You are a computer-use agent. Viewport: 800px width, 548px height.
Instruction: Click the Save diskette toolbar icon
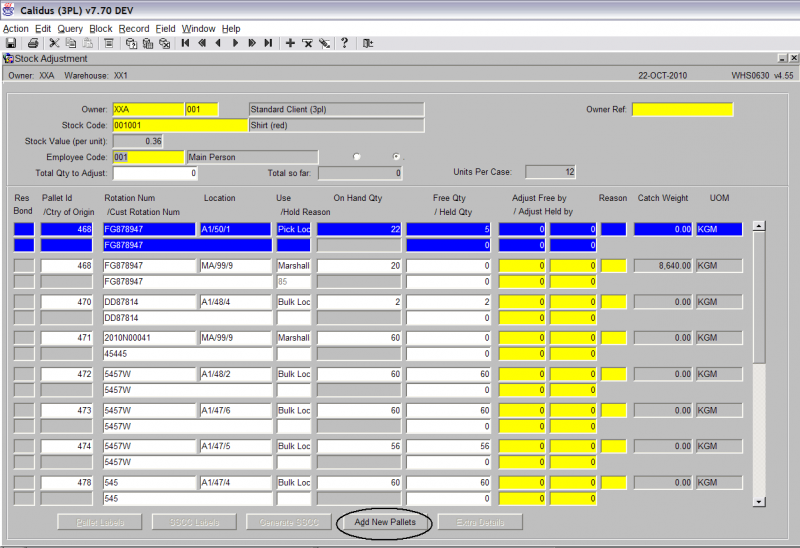11,43
